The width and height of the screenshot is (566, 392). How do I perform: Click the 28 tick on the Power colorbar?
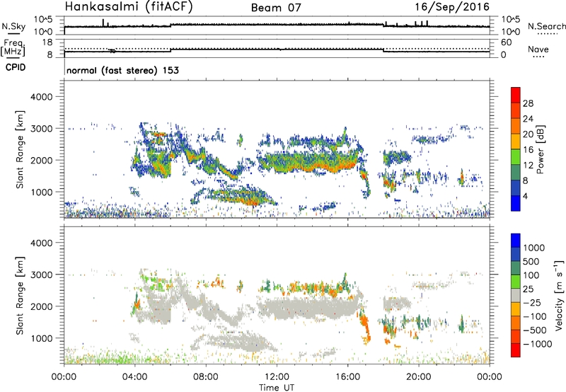click(528, 103)
